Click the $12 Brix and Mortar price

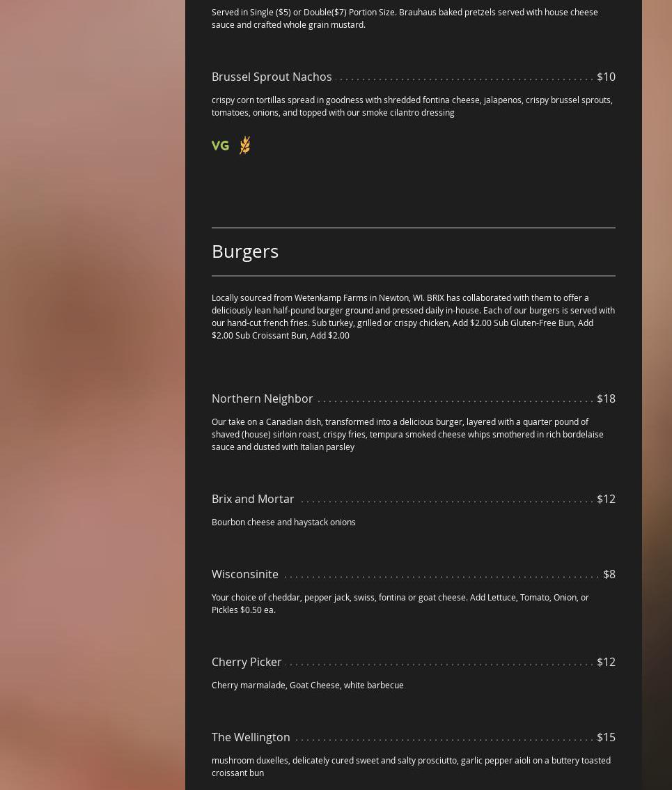[x=606, y=499]
